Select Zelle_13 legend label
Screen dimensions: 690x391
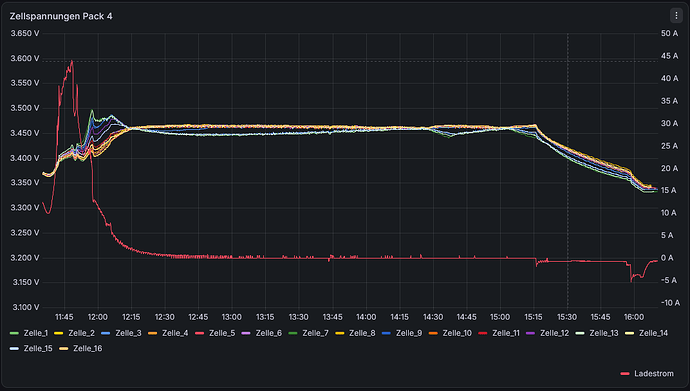click(x=604, y=333)
